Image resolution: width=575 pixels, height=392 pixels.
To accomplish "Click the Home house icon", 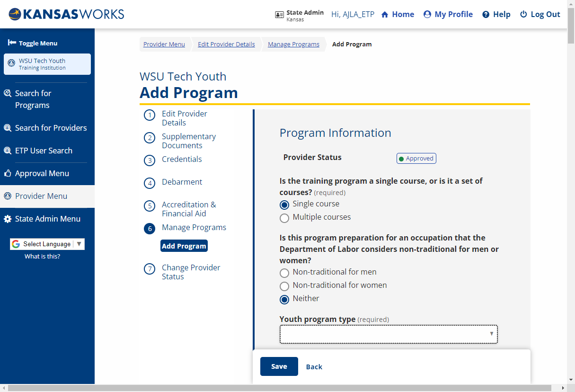I will click(x=385, y=15).
